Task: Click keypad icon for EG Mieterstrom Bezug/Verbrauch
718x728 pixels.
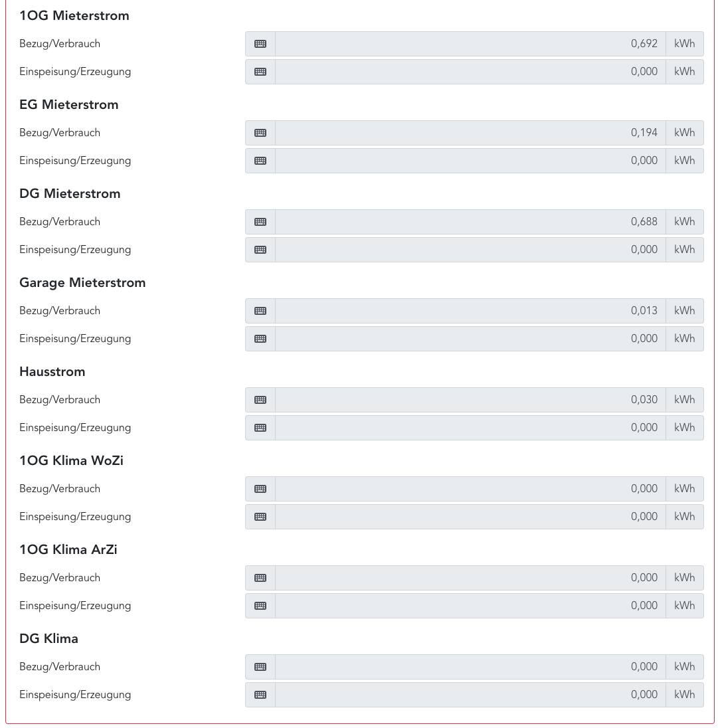Action: [x=260, y=133]
